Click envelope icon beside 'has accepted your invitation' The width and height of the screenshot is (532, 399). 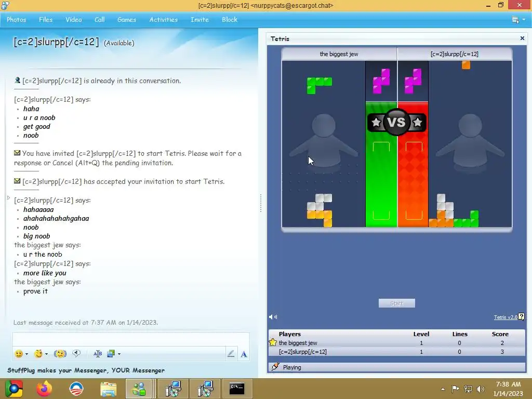17,181
